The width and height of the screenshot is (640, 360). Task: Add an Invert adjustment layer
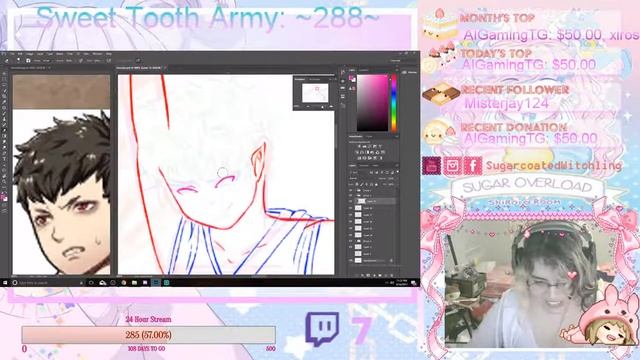[359, 158]
